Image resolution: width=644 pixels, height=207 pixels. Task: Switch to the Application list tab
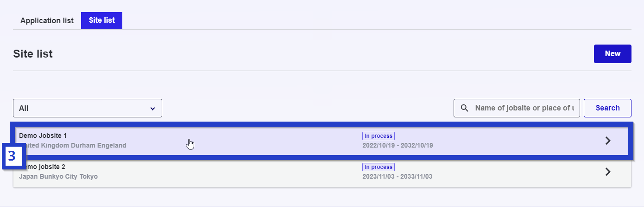pyautogui.click(x=47, y=20)
